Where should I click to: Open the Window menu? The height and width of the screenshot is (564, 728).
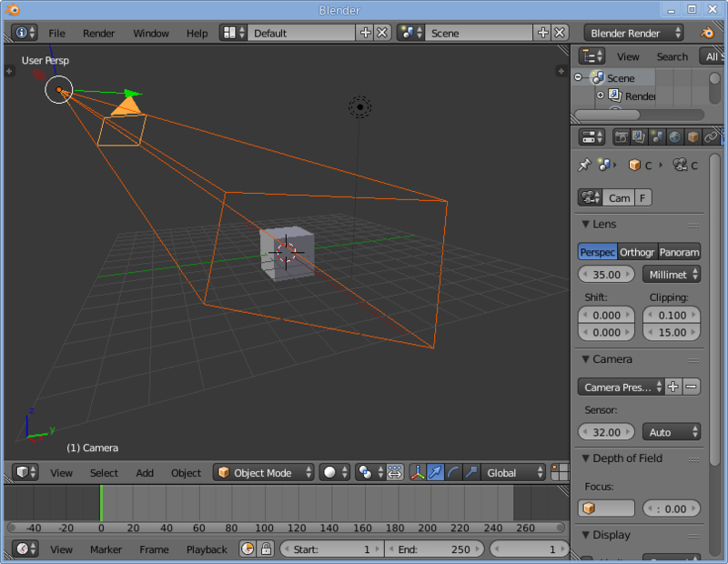pos(151,34)
